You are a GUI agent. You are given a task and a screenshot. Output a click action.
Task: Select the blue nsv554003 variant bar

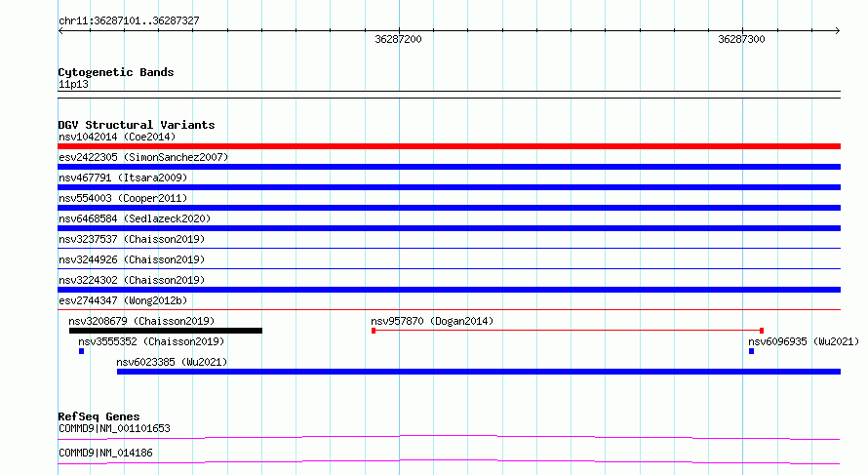coord(449,208)
